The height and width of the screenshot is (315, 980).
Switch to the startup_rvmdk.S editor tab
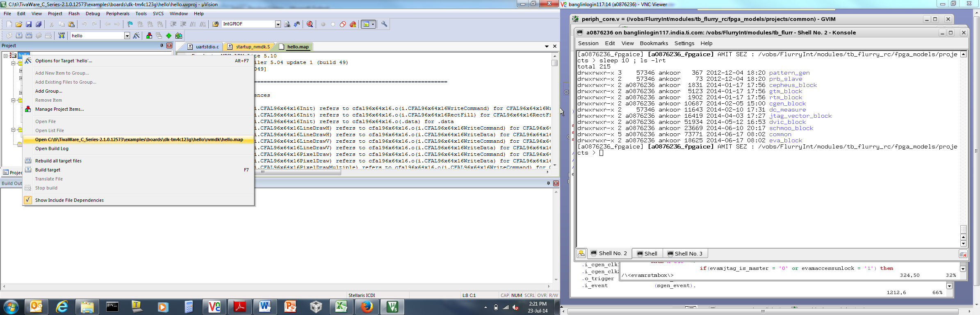pyautogui.click(x=249, y=47)
